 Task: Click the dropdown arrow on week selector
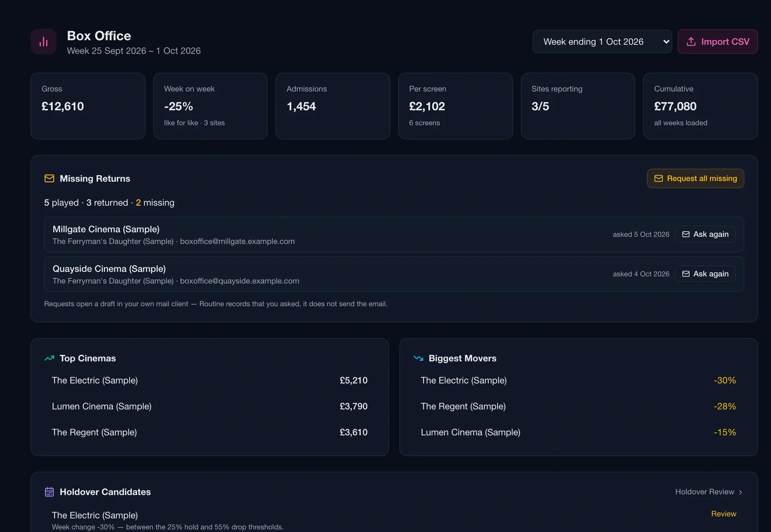(x=666, y=42)
